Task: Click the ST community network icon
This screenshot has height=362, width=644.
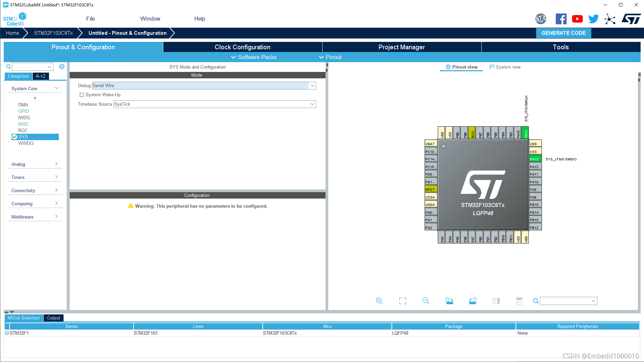Action: click(610, 19)
